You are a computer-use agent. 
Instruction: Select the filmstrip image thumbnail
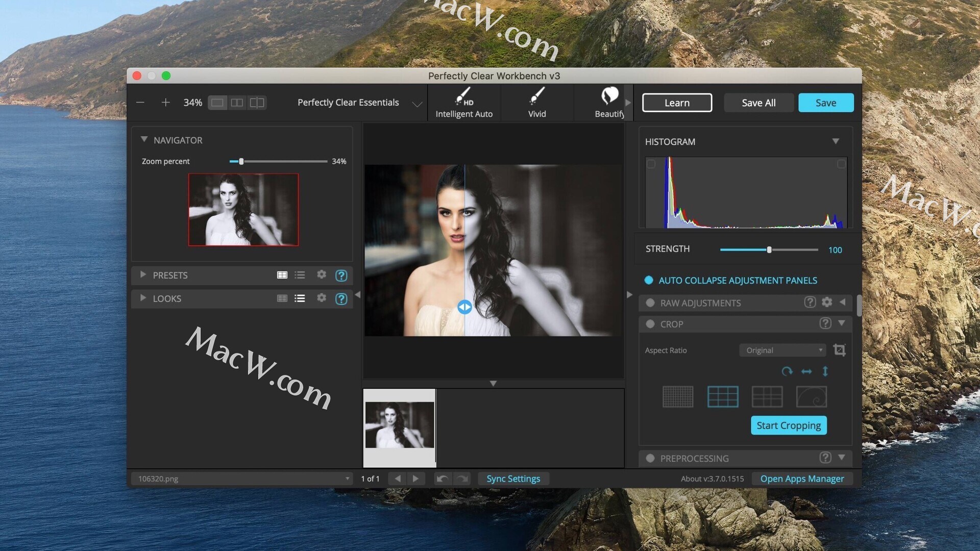pos(400,428)
